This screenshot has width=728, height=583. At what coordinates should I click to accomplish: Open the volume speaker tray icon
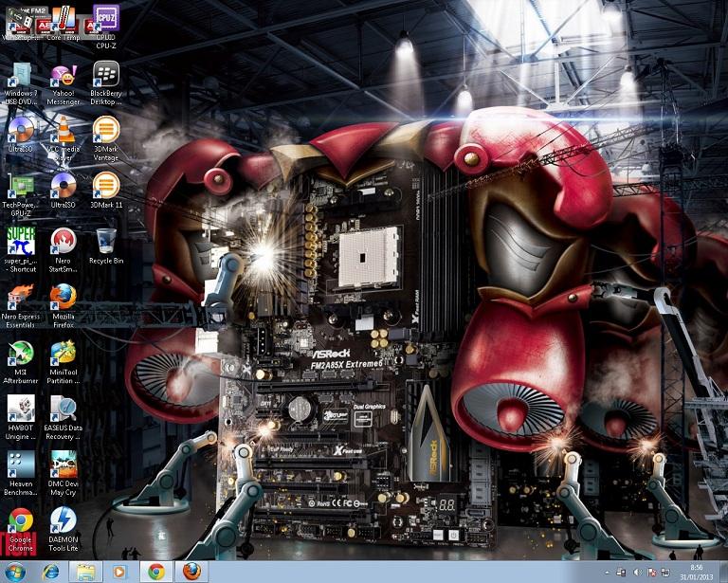pyautogui.click(x=637, y=573)
